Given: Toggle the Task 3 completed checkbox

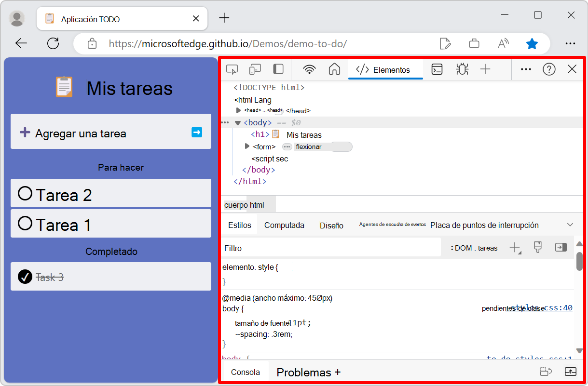Looking at the screenshot, I should click(x=25, y=277).
